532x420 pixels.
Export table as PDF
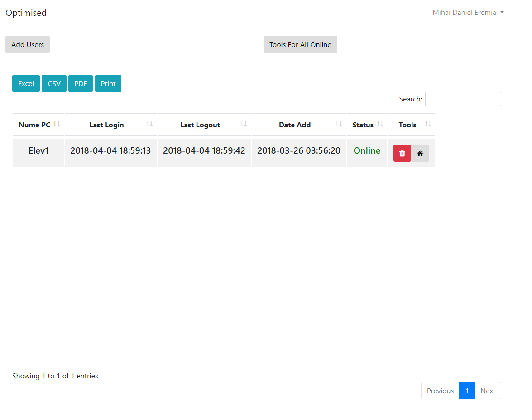[81, 83]
